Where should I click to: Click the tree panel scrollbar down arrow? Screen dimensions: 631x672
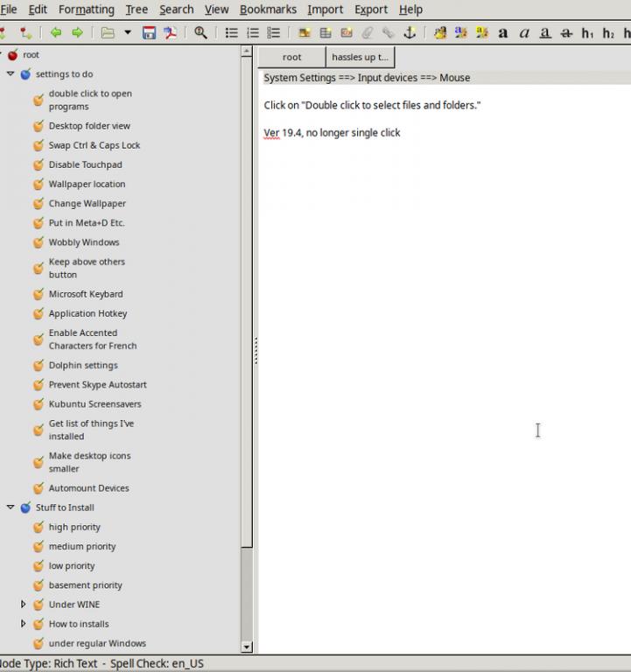coord(247,647)
